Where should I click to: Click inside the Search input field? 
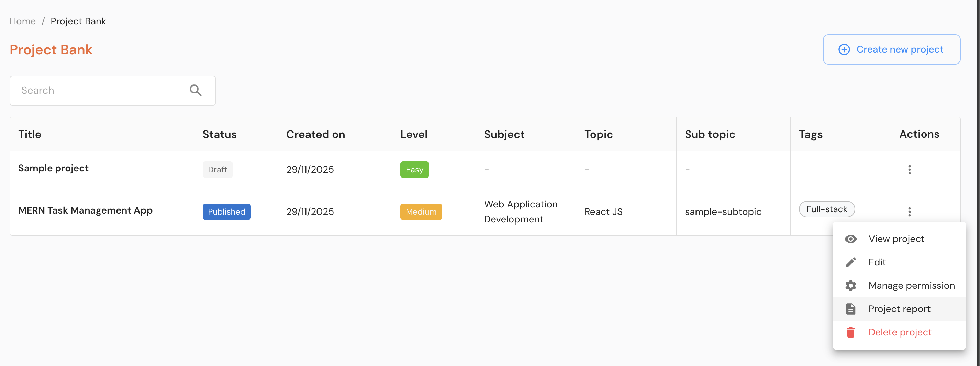click(x=95, y=90)
